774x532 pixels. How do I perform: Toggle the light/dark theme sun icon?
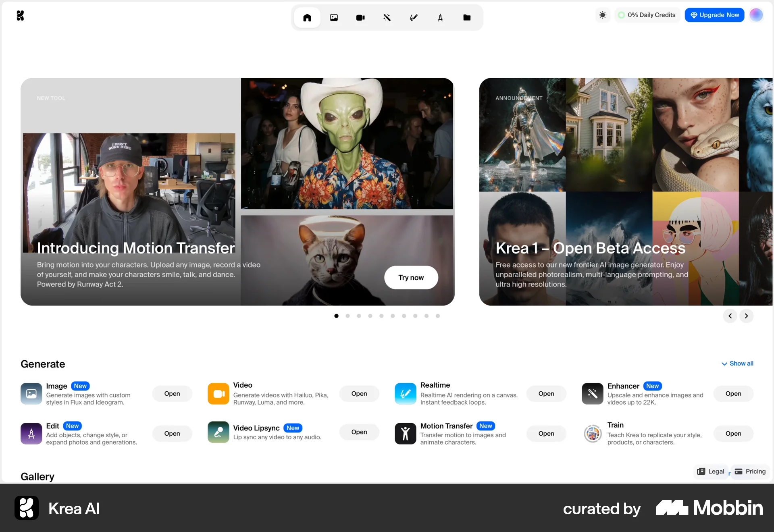pos(603,15)
